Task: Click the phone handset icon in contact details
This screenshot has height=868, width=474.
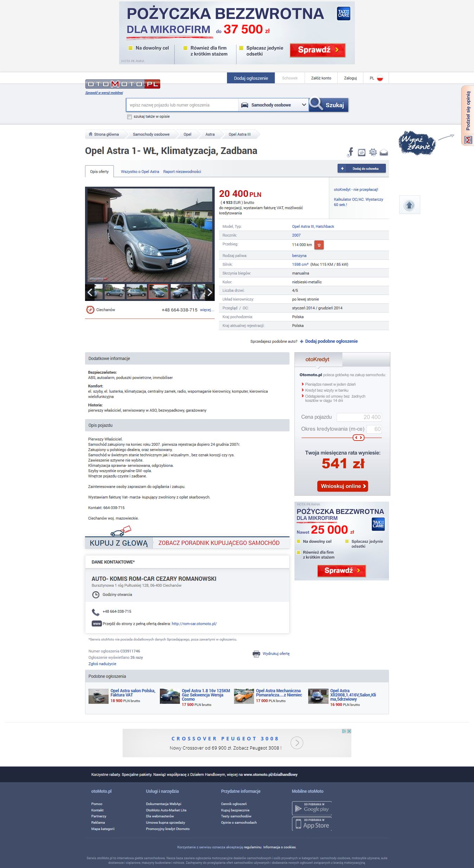Action: coord(96,612)
